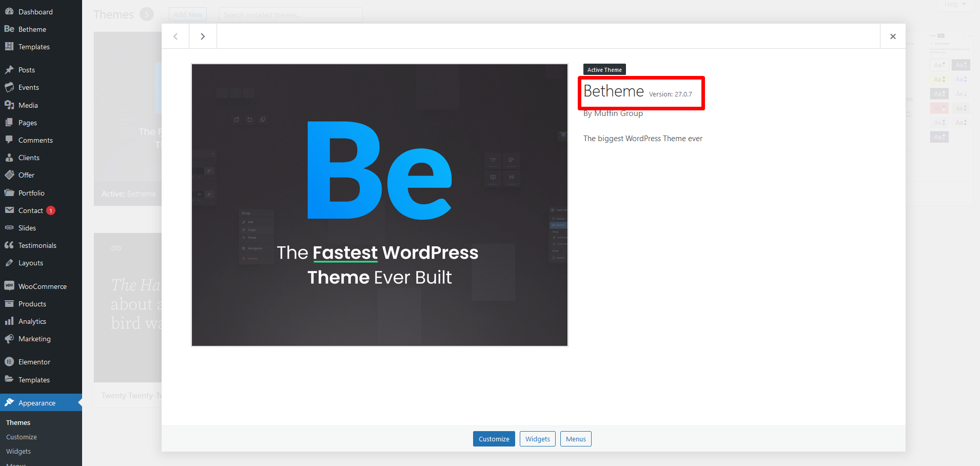Click the Active Theme label badge
The width and height of the screenshot is (980, 466).
pyautogui.click(x=604, y=70)
